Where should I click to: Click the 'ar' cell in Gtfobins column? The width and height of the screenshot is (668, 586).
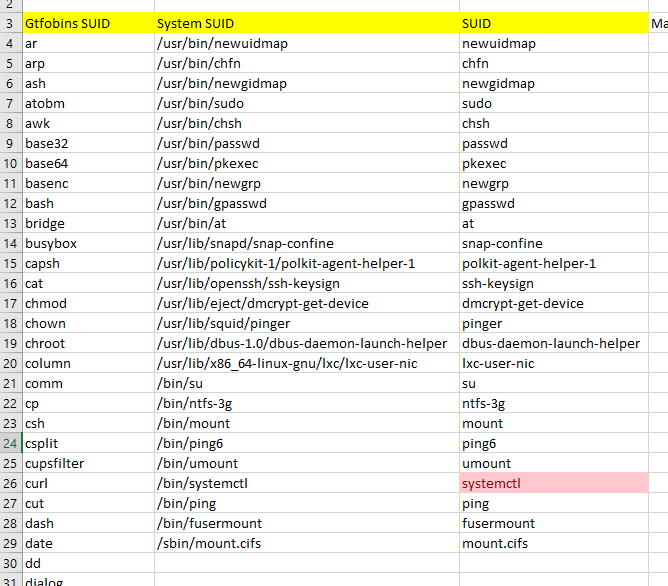pos(88,43)
